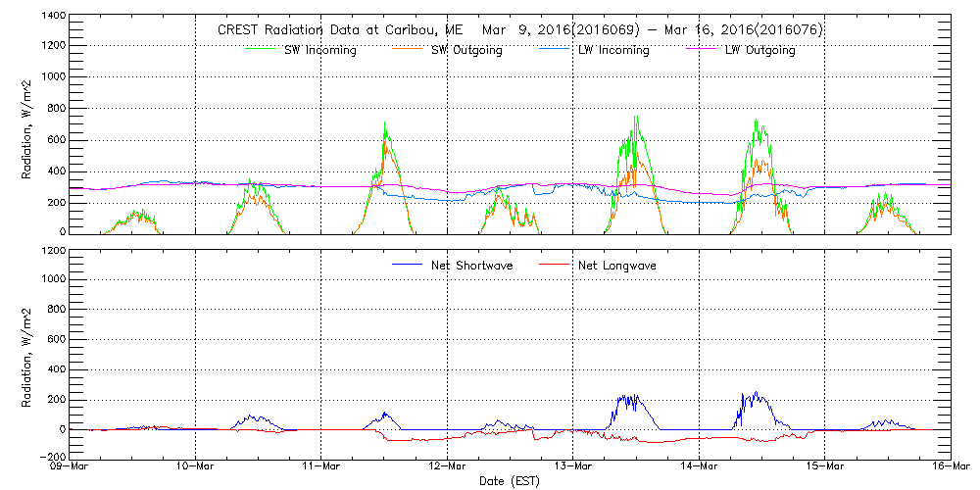Click the 1400 value on upper y-axis

tap(52, 18)
